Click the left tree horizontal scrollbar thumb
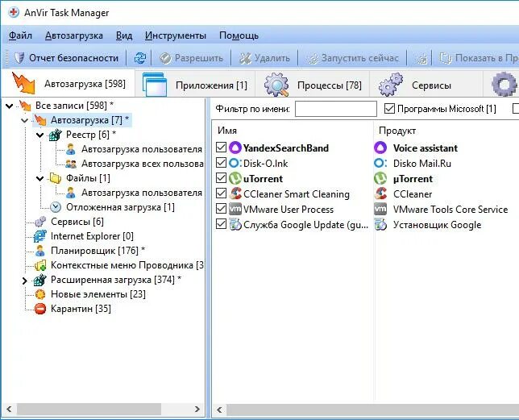This screenshot has height=420, width=519. coord(89,409)
